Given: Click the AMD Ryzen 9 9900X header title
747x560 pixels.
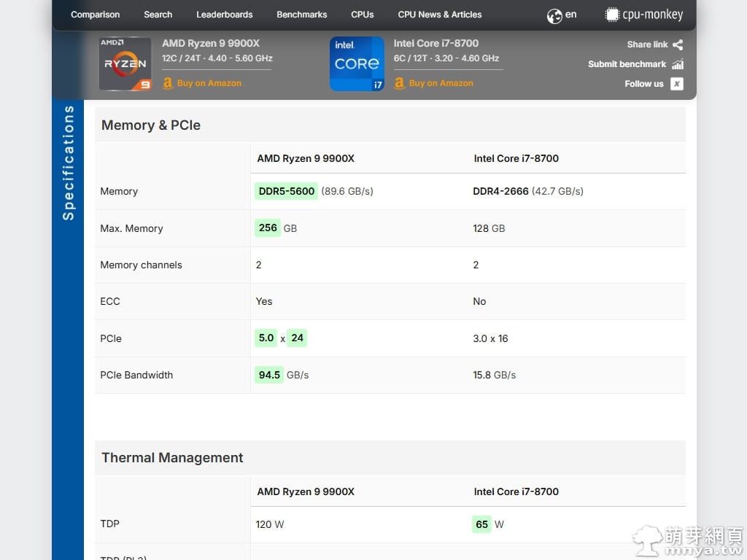Looking at the screenshot, I should (x=210, y=43).
